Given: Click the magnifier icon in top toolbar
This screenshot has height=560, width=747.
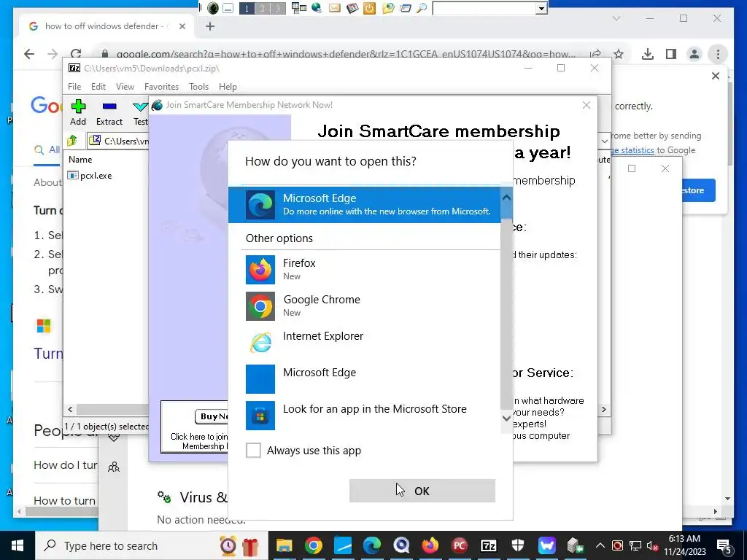Looking at the screenshot, I should pyautogui.click(x=422, y=7).
